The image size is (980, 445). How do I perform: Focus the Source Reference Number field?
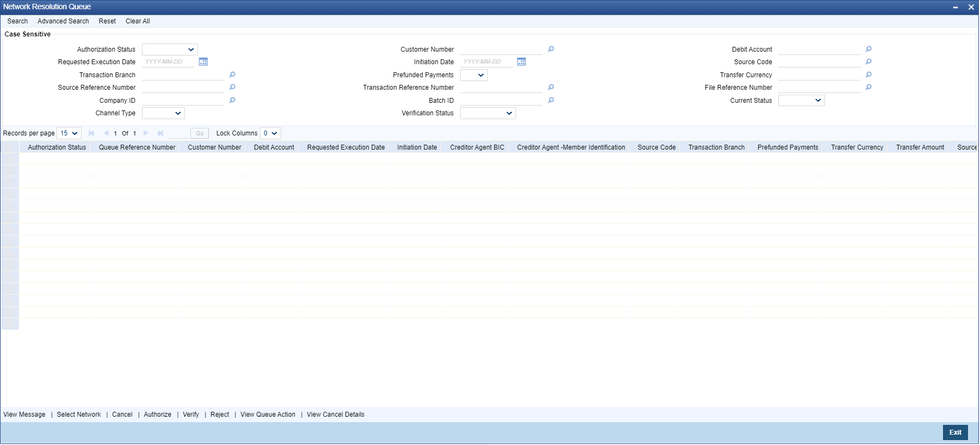coord(183,88)
